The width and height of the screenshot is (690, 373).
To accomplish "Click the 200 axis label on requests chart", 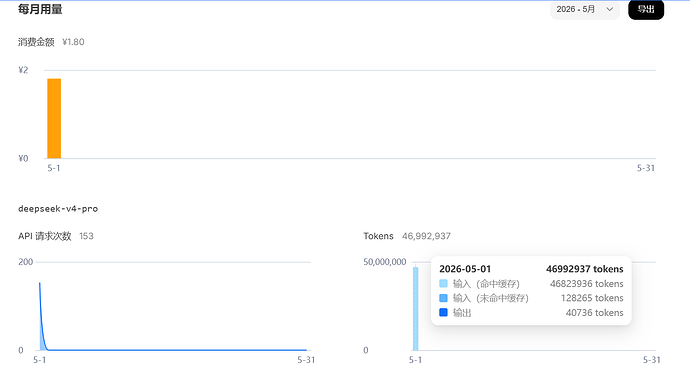I will 26,262.
